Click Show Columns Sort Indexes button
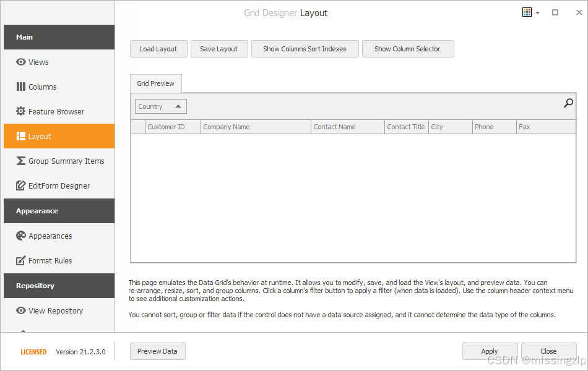Viewport: 588px width, 371px height. [x=305, y=49]
